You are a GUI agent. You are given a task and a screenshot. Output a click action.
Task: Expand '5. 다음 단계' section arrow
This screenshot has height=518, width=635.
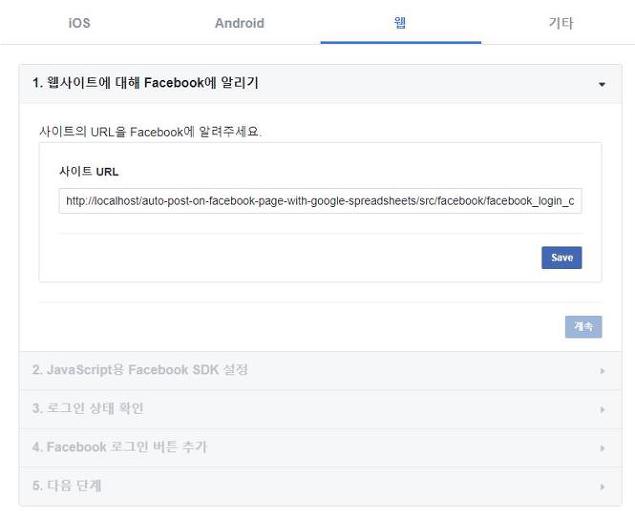click(602, 487)
